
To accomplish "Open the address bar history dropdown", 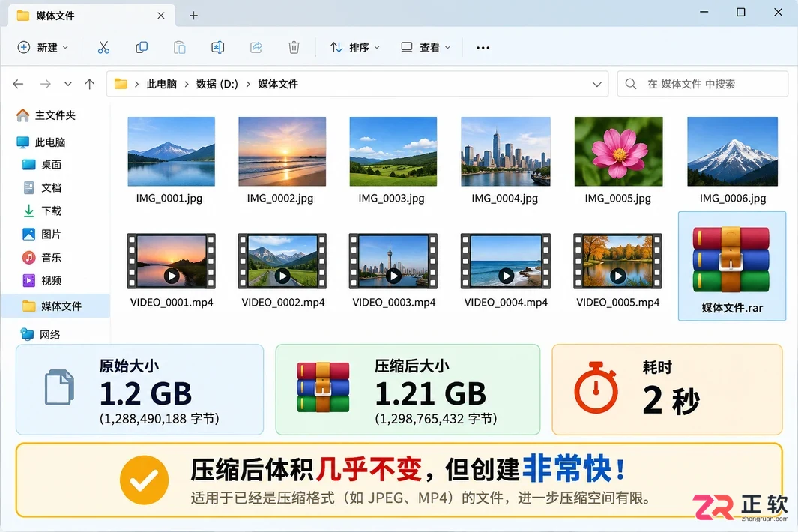I will point(597,85).
